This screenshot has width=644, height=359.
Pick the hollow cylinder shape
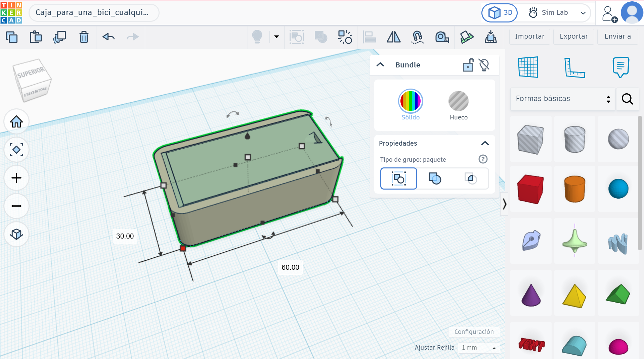(575, 139)
